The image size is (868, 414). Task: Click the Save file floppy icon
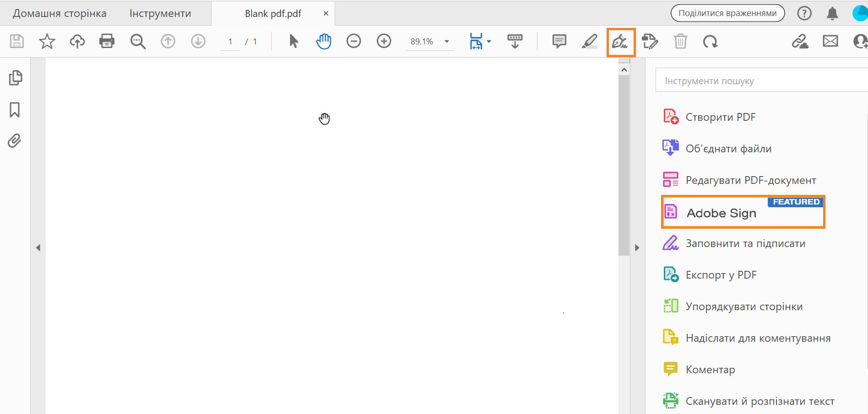click(x=17, y=42)
